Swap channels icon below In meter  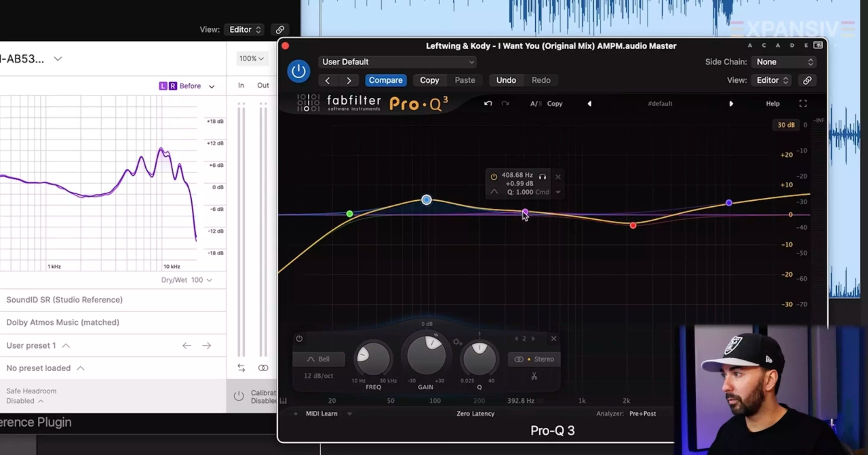point(241,368)
